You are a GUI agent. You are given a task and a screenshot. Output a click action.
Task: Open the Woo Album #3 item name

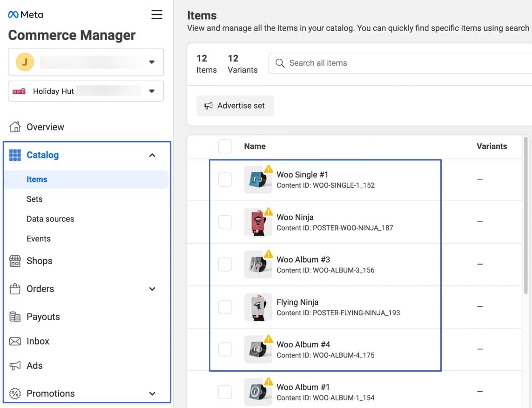tap(303, 260)
